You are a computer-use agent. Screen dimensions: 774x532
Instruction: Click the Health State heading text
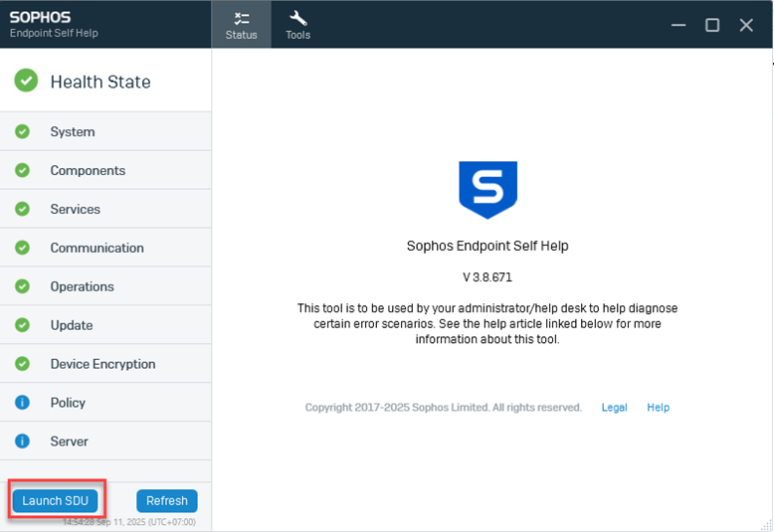click(x=100, y=82)
